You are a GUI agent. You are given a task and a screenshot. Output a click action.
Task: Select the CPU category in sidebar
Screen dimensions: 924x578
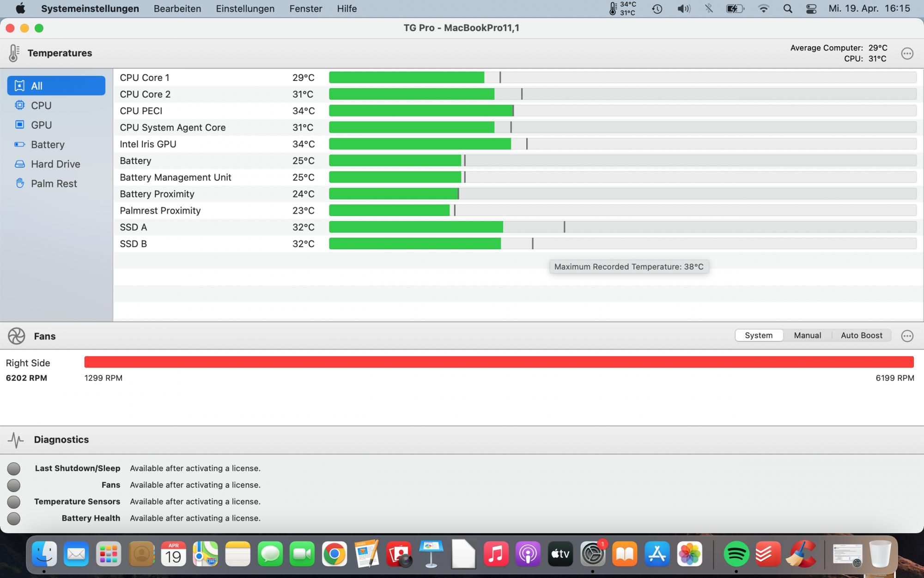pyautogui.click(x=41, y=105)
